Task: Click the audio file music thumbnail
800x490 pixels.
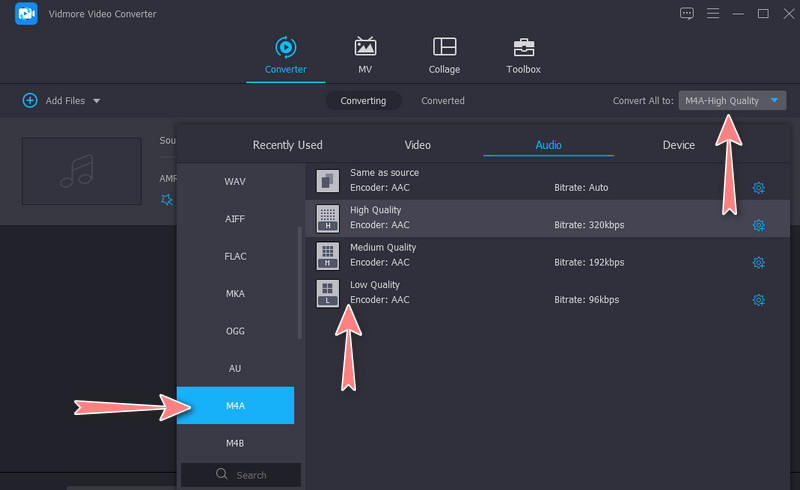Action: click(82, 171)
